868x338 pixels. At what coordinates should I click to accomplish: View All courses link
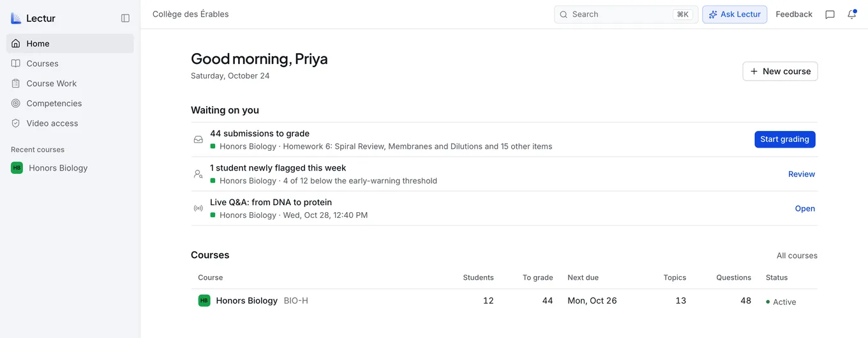(x=797, y=256)
